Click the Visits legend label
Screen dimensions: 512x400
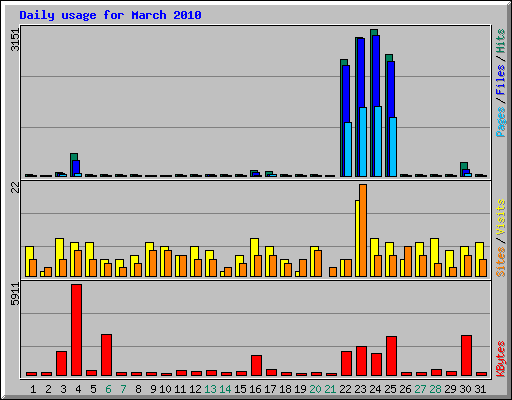pos(501,217)
